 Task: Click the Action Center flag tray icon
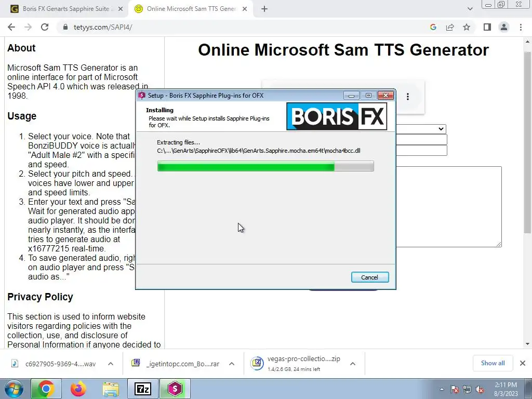tap(455, 389)
